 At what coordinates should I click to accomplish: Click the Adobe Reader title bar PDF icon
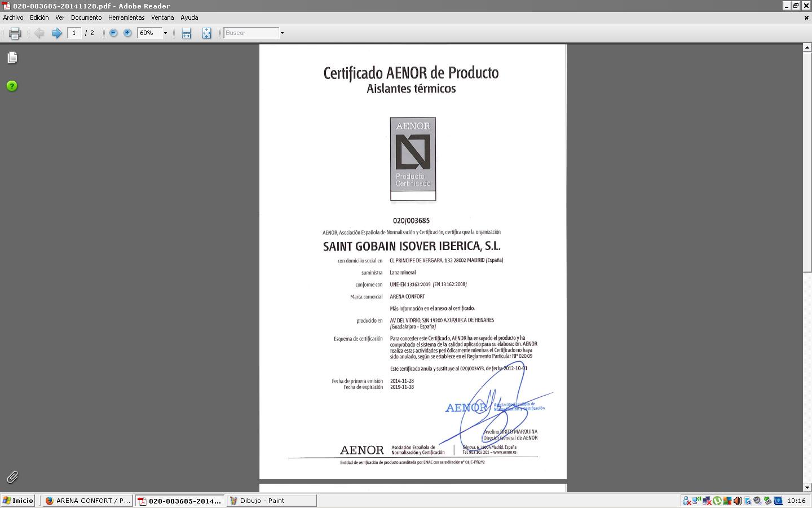[x=7, y=6]
